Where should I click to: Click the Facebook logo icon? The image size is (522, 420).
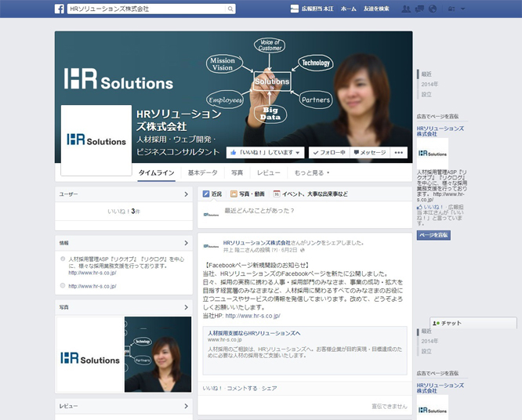[x=60, y=9]
